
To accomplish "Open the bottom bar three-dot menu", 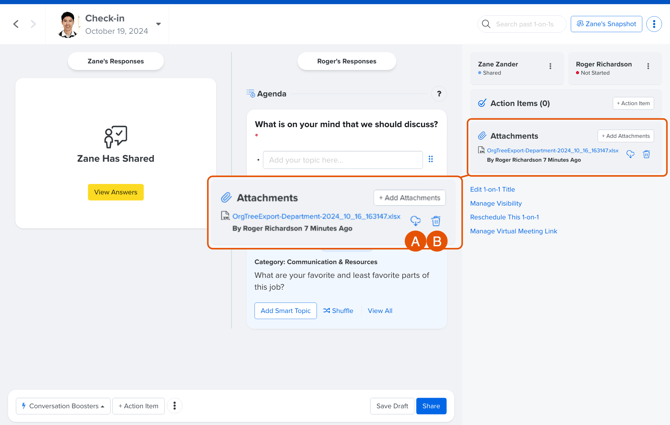I will [175, 406].
